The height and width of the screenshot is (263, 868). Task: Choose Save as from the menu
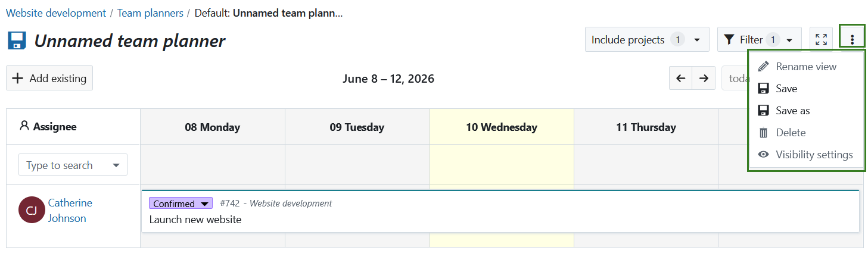[x=806, y=111]
